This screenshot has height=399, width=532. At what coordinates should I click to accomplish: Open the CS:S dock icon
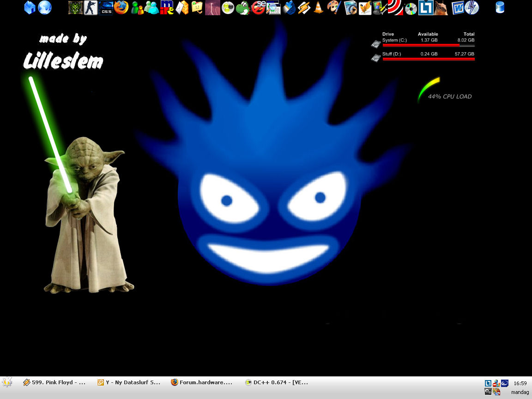[x=106, y=7]
